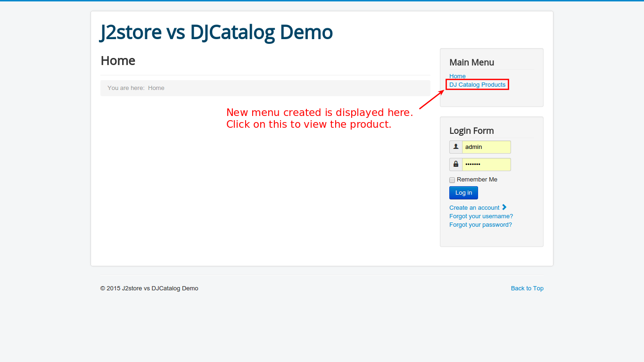The image size is (644, 362).
Task: Focus the username field containing admin
Action: tap(487, 147)
